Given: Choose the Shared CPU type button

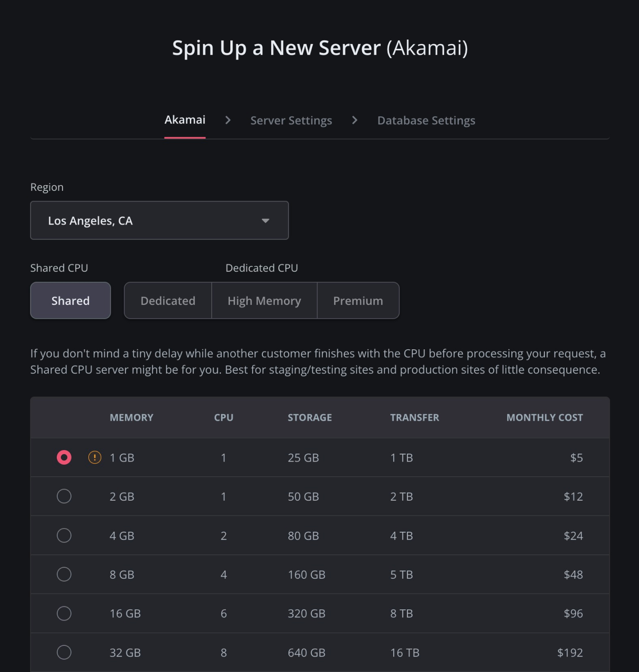Looking at the screenshot, I should (71, 300).
